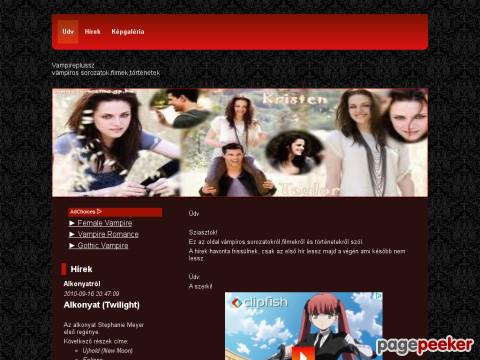Click the Alkonyatról news title
The height and width of the screenshot is (360, 480).
click(x=82, y=284)
